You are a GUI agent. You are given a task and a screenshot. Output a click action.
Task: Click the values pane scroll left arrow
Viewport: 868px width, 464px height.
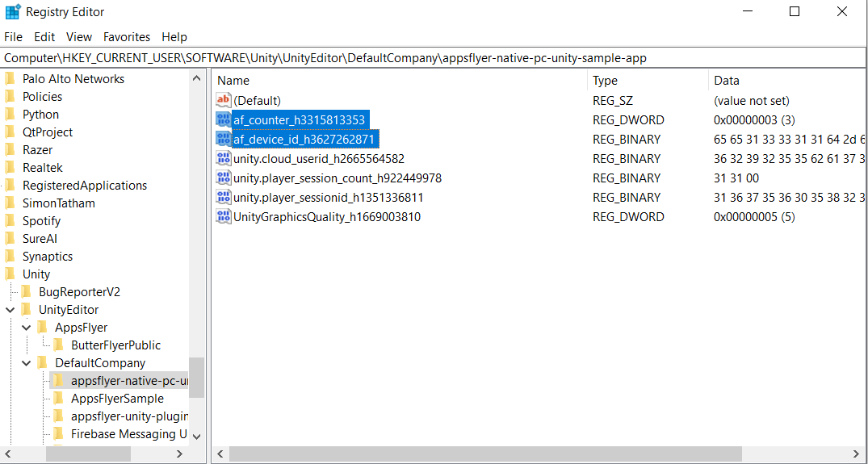(x=220, y=454)
